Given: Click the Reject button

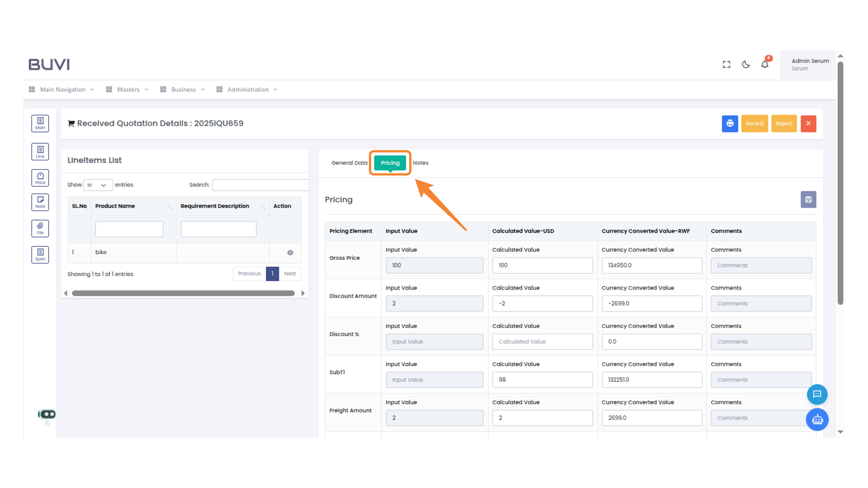Looking at the screenshot, I should coord(783,123).
